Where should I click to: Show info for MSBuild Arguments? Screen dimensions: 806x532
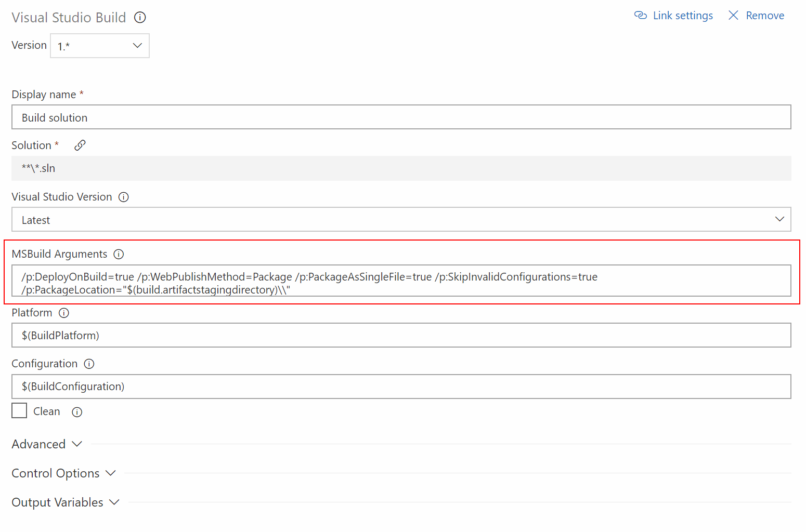(119, 254)
